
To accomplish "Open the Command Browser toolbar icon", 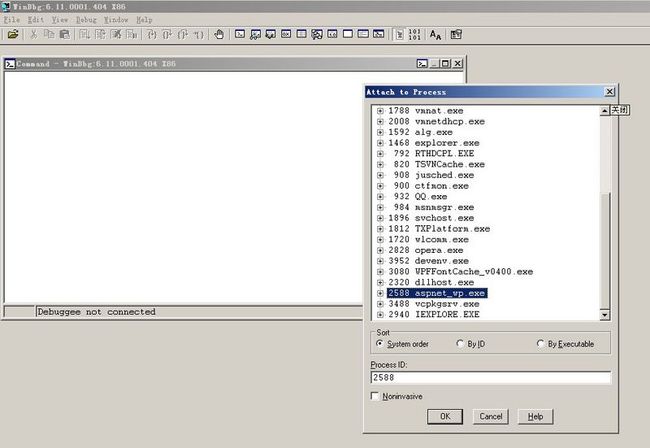I will coord(378,34).
